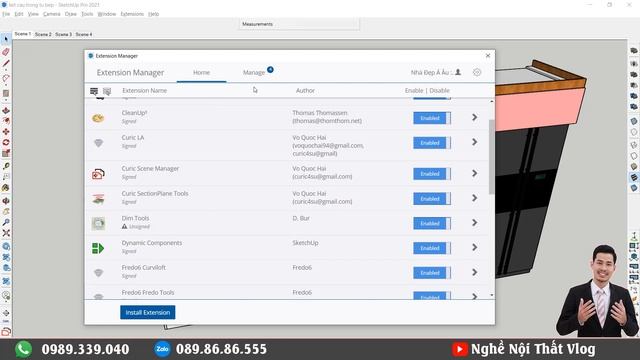Select the Scale tool
This screenshot has width=640, height=360.
(6, 153)
